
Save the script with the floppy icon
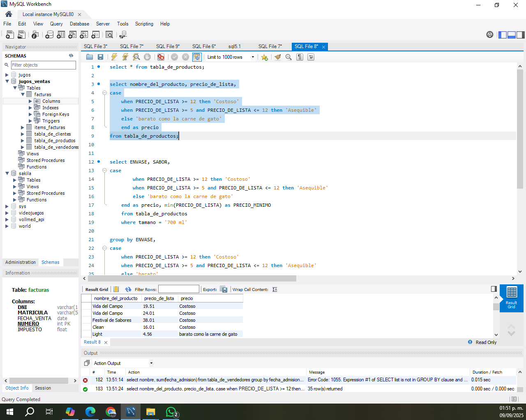pyautogui.click(x=100, y=57)
